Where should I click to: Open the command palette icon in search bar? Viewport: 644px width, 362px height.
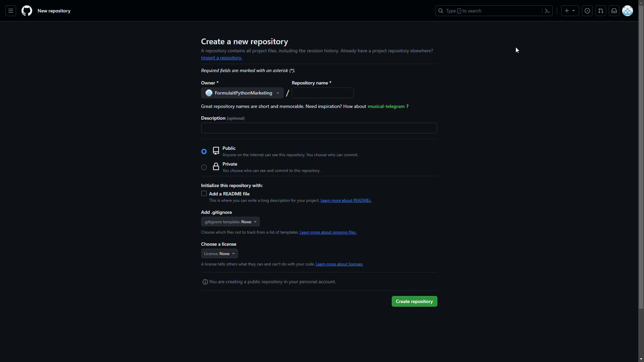[x=547, y=11]
